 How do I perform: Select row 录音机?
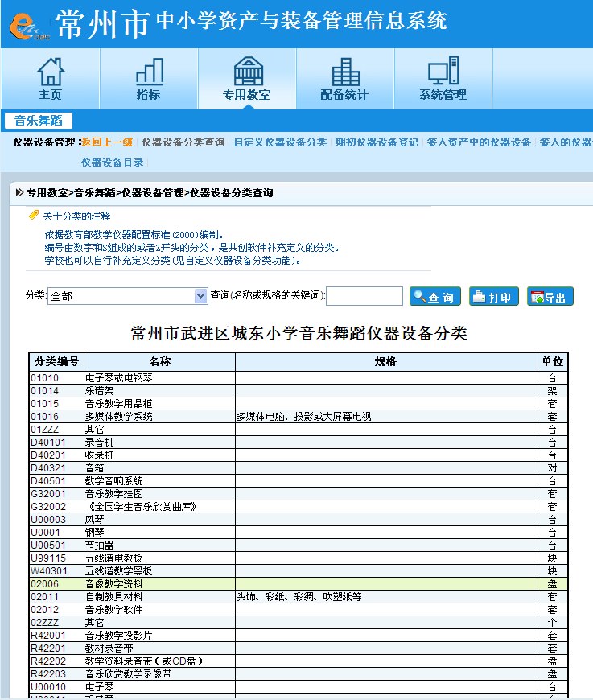pos(299,443)
